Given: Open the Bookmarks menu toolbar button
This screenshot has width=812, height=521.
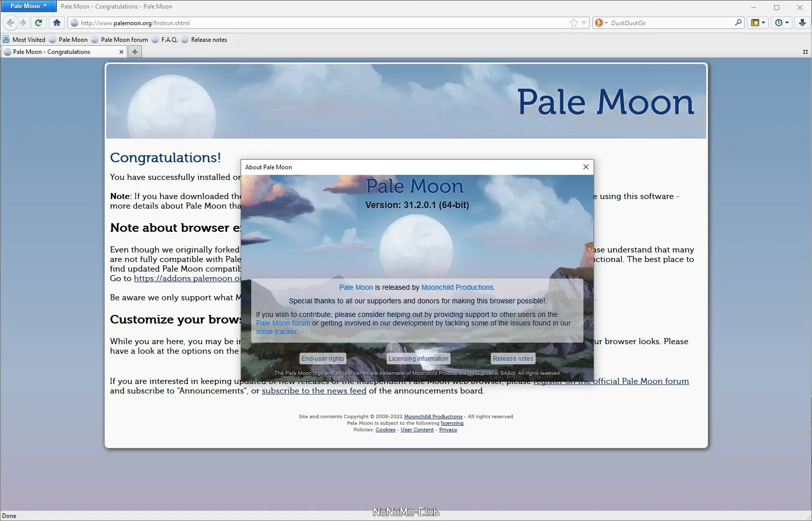Looking at the screenshot, I should pyautogui.click(x=758, y=23).
